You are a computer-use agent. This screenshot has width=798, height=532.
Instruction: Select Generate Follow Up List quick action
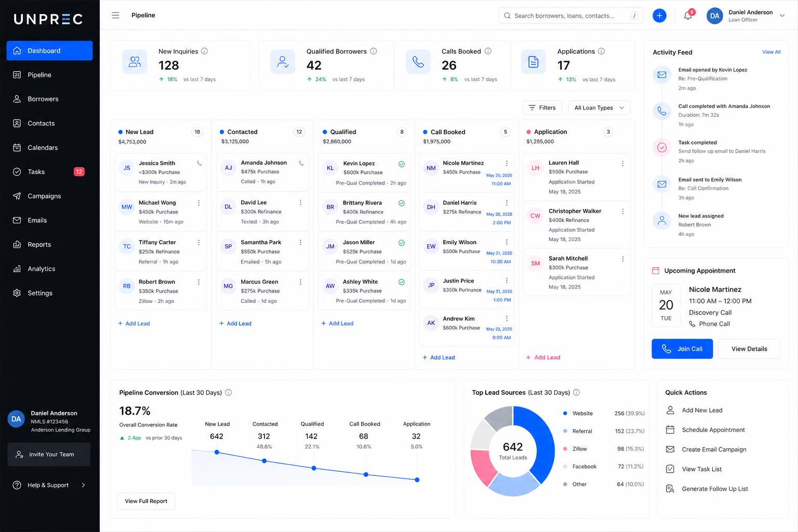(x=707, y=489)
